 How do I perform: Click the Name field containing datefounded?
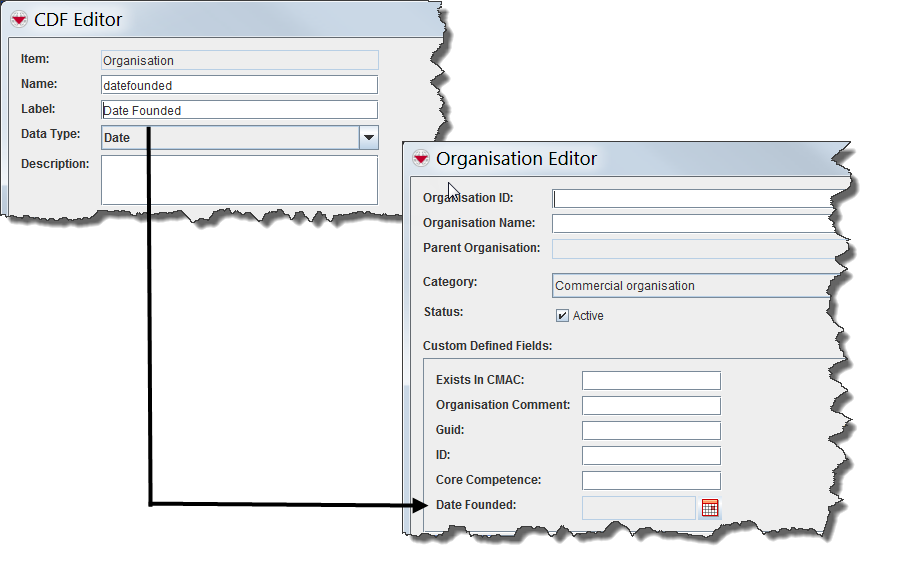click(240, 86)
